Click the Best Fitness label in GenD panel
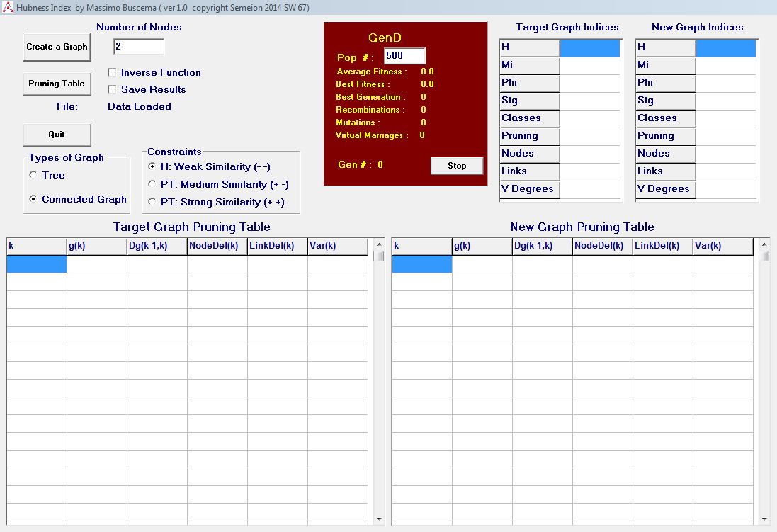Viewport: 777px width, 532px height. tap(363, 84)
